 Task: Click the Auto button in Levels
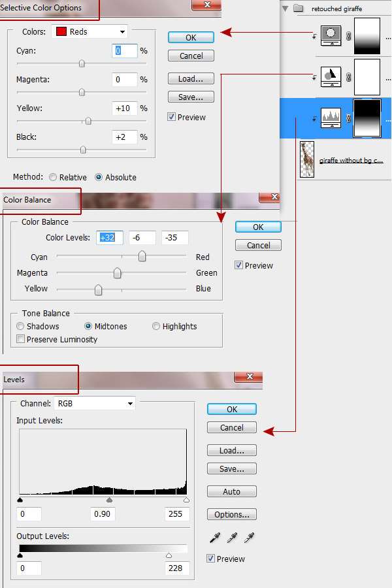[231, 491]
